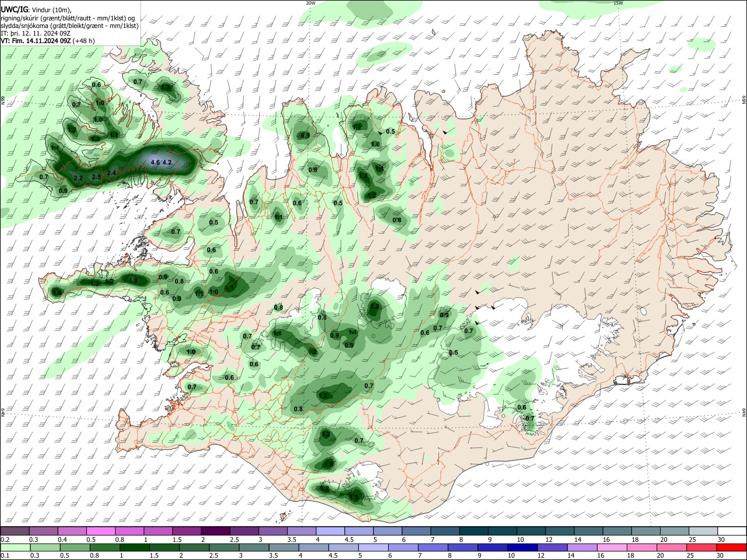Click the UWC/IG title text
The image size is (747, 560).
pyautogui.click(x=14, y=10)
